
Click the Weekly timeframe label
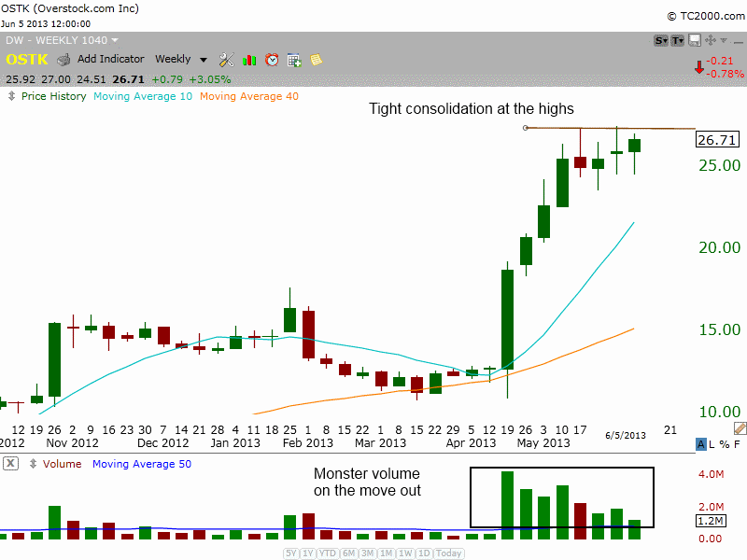pos(173,59)
